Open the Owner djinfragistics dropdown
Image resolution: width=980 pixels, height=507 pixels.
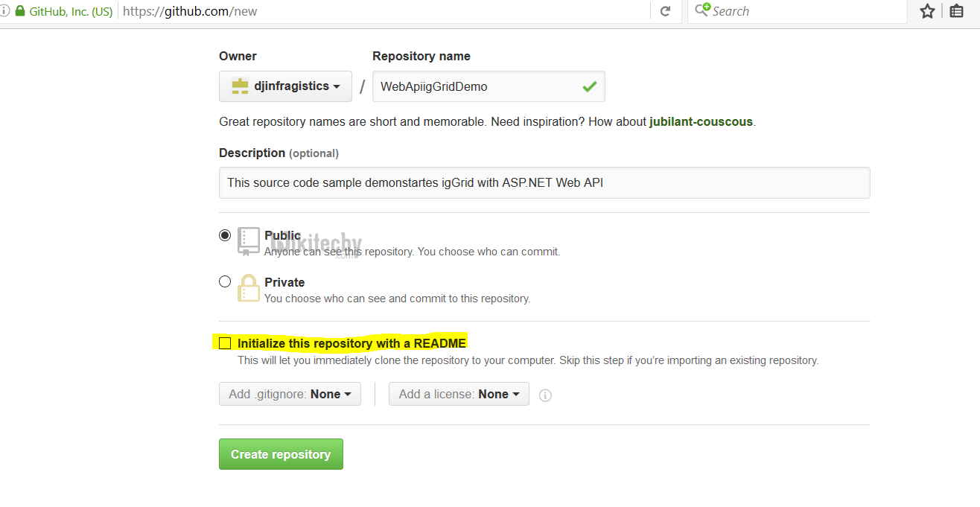click(285, 86)
